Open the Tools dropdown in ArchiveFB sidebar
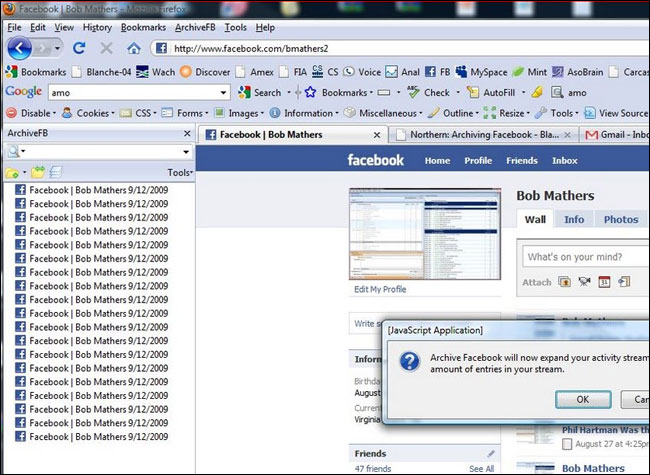The height and width of the screenshot is (475, 650). click(179, 173)
